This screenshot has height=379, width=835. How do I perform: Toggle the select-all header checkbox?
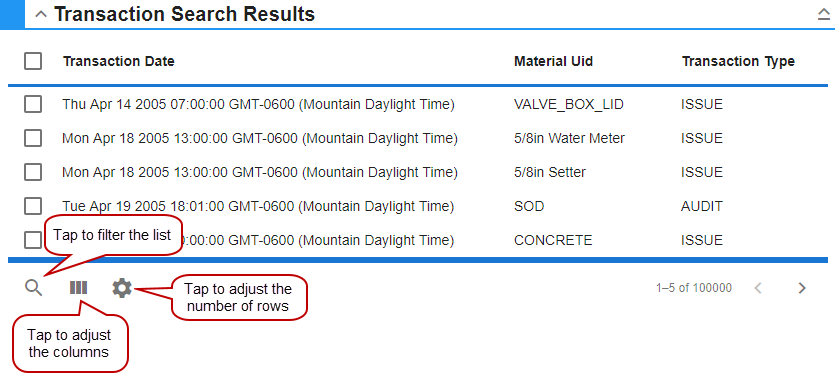point(33,61)
